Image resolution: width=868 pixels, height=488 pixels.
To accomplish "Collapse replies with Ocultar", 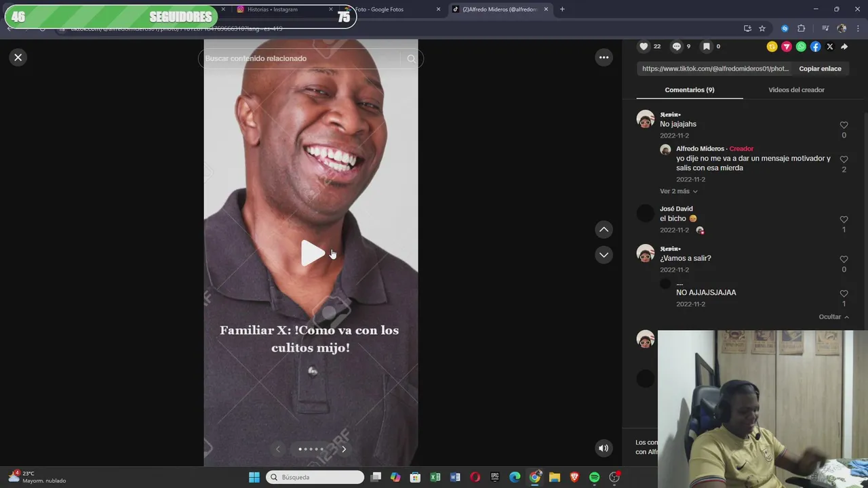I will point(833,317).
